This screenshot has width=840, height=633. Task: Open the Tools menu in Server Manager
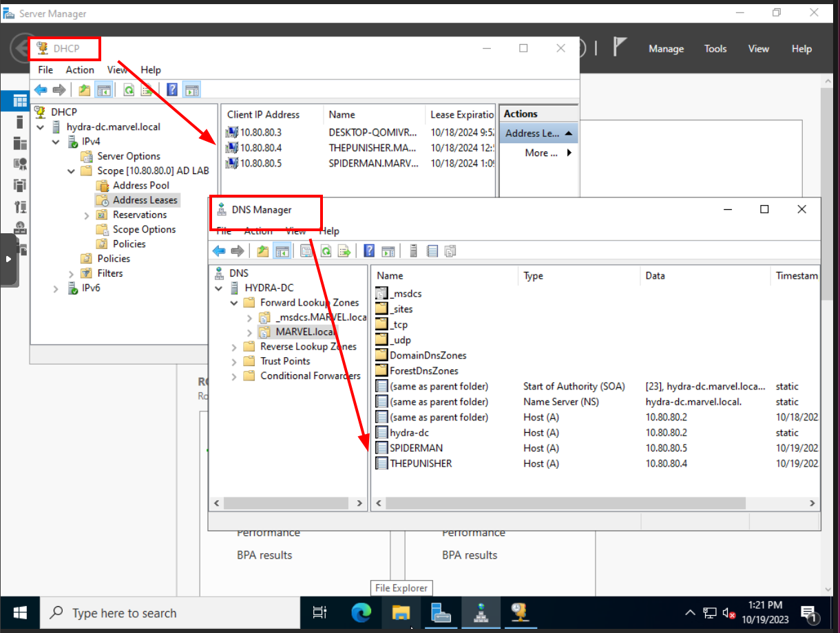715,49
